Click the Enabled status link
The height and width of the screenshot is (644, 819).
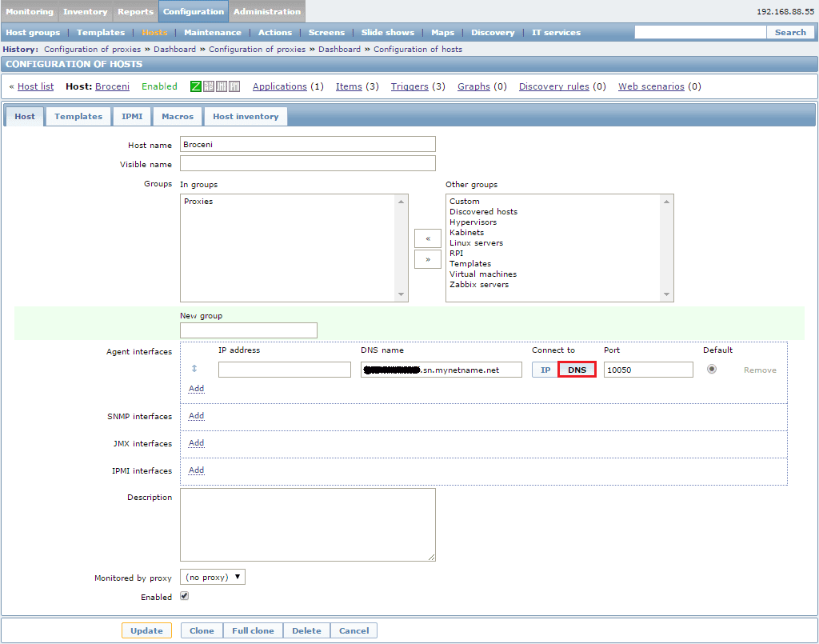159,86
